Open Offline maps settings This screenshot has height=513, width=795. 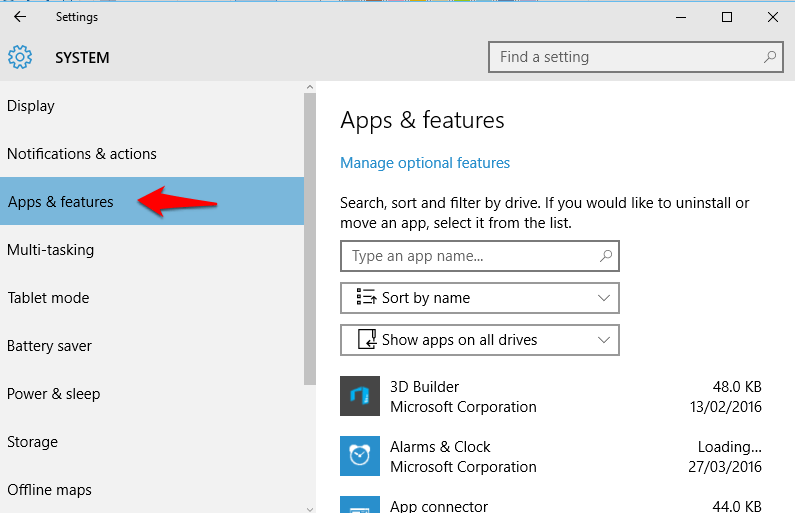pyautogui.click(x=152, y=490)
